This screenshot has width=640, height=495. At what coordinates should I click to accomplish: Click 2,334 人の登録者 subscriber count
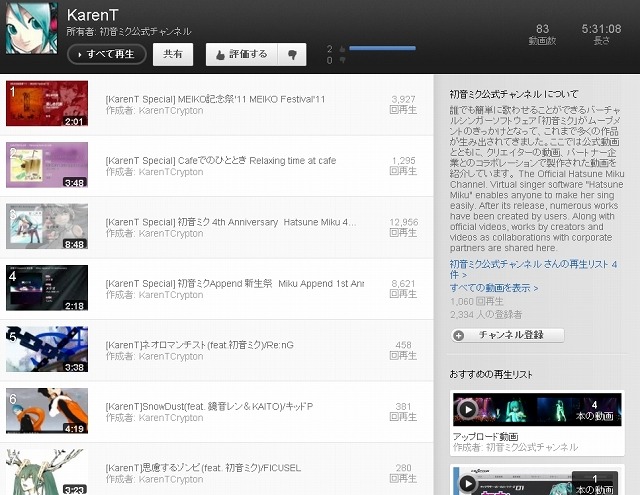point(486,315)
